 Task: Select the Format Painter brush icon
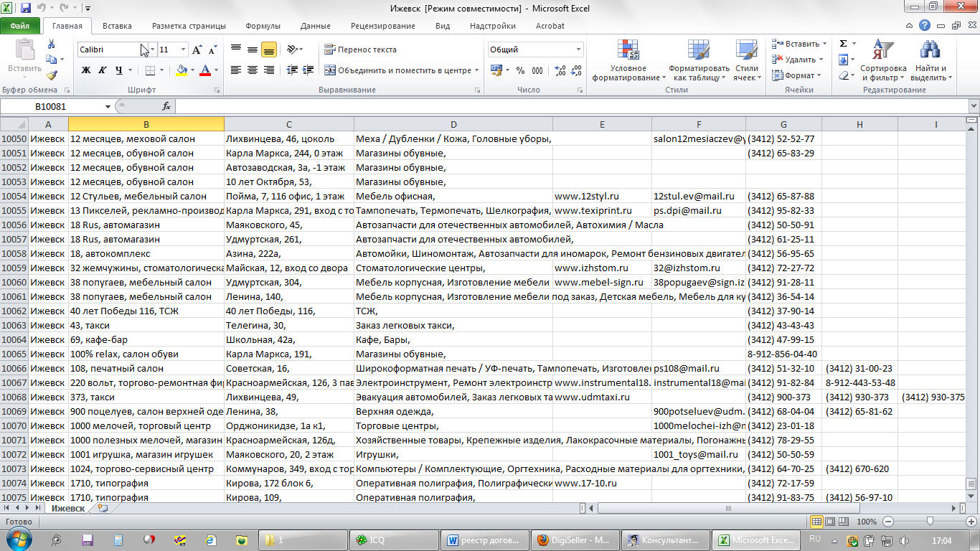(51, 75)
